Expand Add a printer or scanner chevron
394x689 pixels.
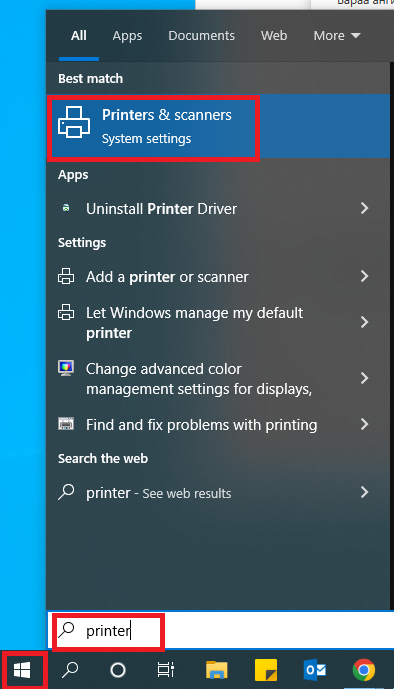point(364,276)
